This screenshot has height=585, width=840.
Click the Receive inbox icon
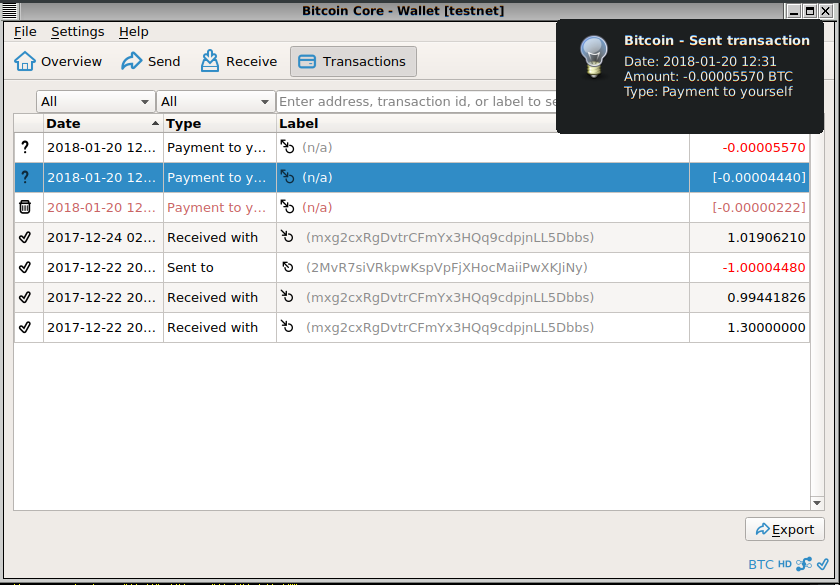(210, 61)
